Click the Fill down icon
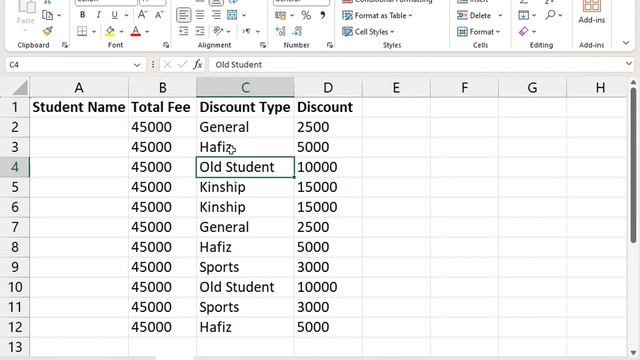Viewport: 640px width, 360px height. point(524,16)
